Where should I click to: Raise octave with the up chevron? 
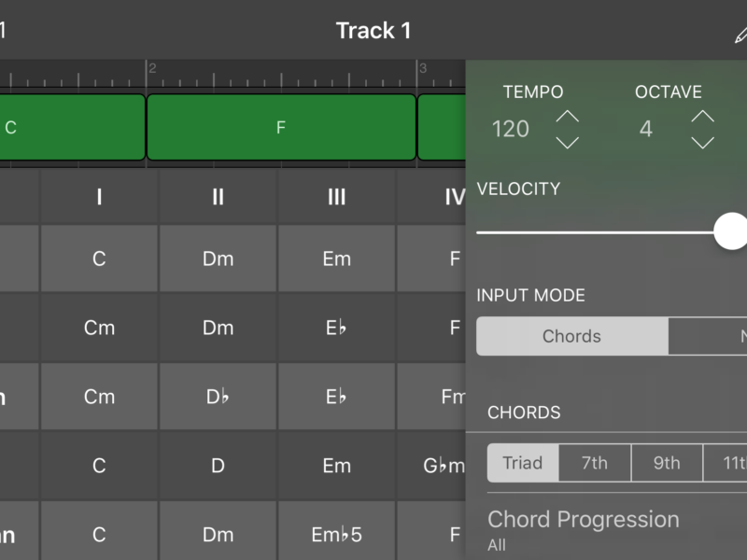pos(702,118)
